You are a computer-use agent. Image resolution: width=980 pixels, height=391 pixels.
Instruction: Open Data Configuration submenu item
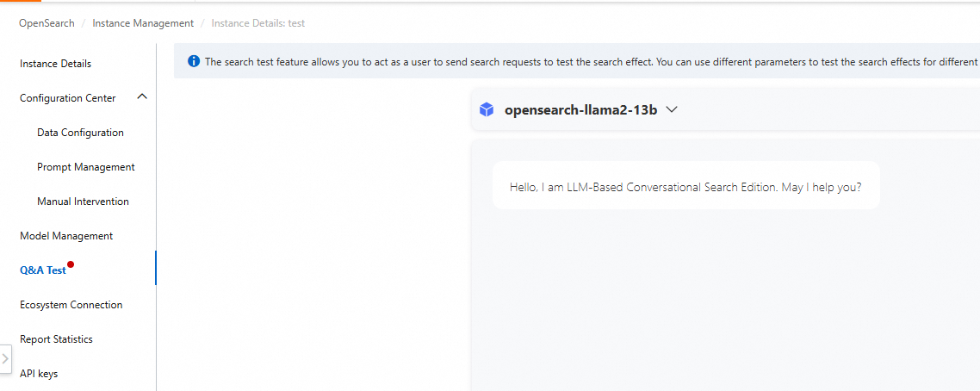(x=80, y=133)
